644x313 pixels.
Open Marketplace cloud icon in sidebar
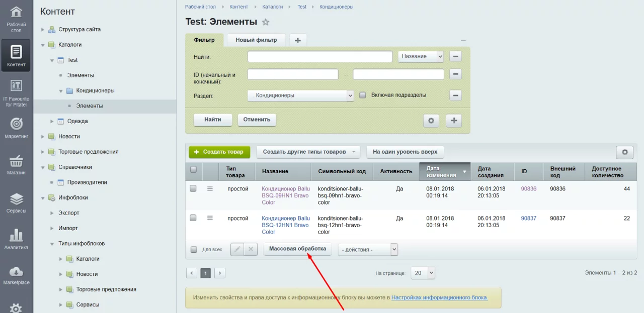(16, 275)
